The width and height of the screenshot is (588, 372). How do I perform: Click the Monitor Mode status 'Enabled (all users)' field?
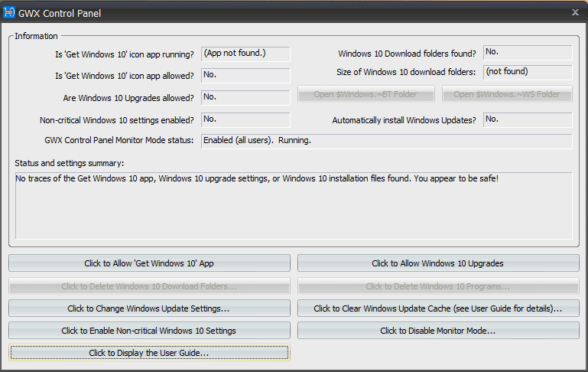point(387,141)
